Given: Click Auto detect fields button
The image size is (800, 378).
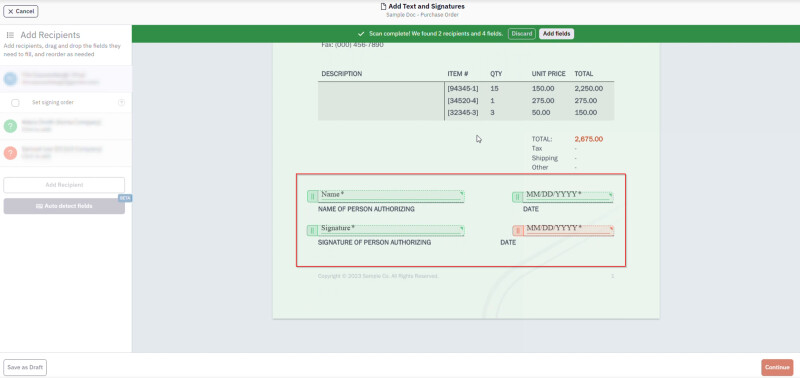Looking at the screenshot, I should pyautogui.click(x=64, y=206).
